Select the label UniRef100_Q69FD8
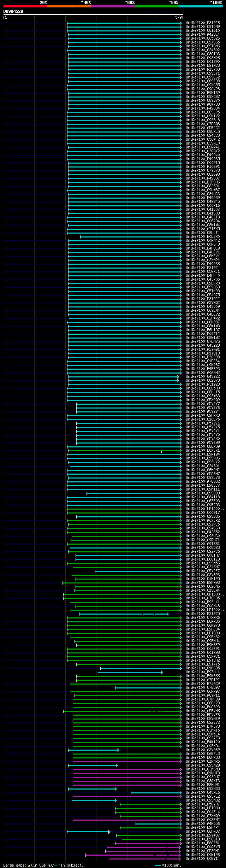The height and width of the screenshot is (868, 226). pos(203,81)
